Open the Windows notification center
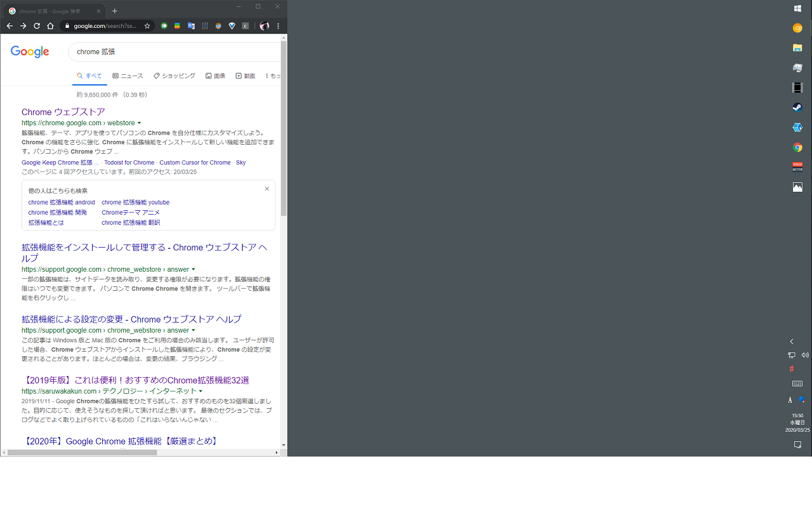 tap(797, 445)
